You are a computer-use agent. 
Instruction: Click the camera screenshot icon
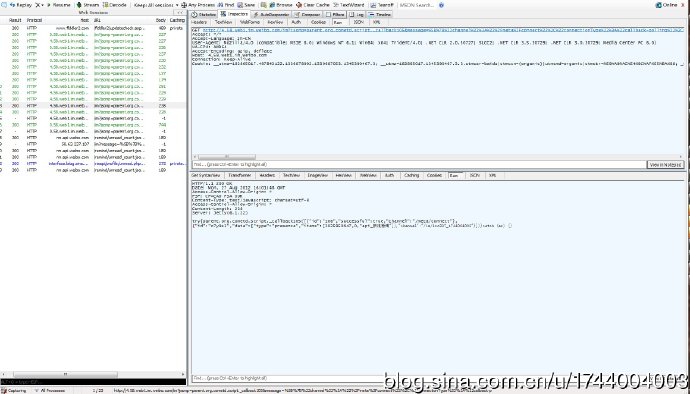[263, 5]
